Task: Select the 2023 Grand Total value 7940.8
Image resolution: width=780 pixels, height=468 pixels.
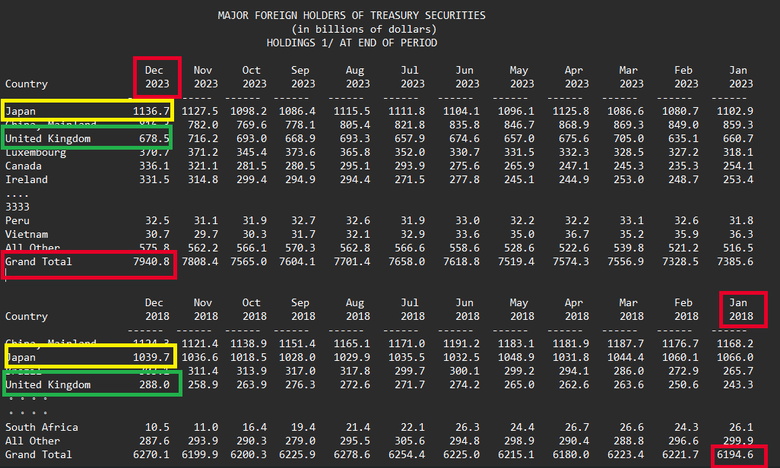Action: tap(151, 262)
